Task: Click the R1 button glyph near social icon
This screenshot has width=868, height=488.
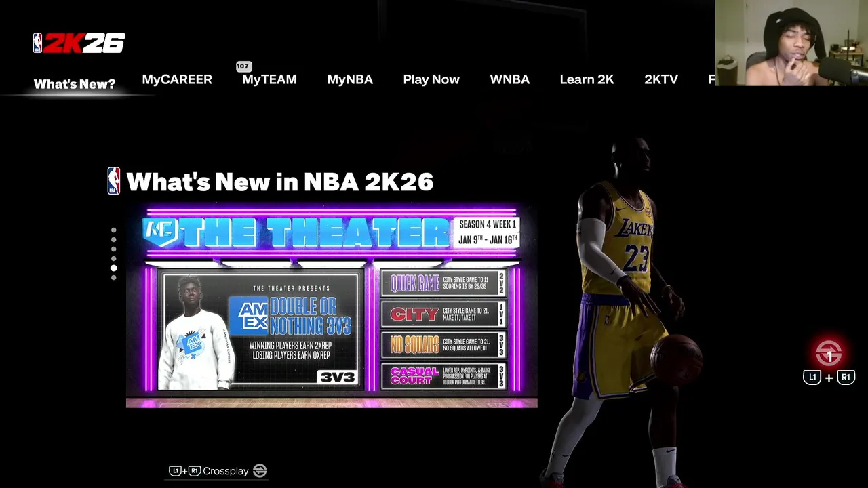Action: pyautogui.click(x=846, y=378)
